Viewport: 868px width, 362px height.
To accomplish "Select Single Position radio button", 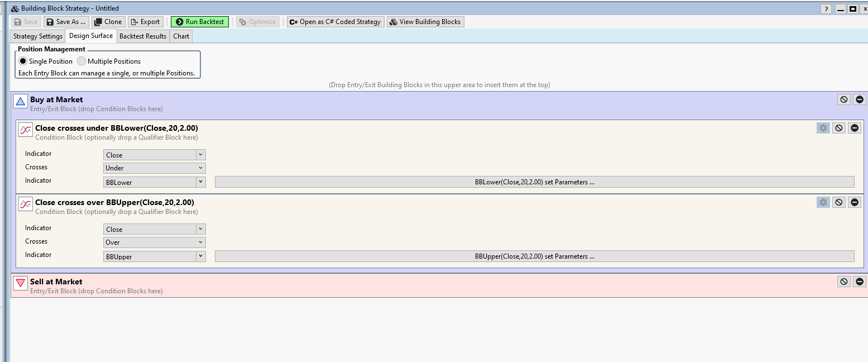I will [23, 61].
